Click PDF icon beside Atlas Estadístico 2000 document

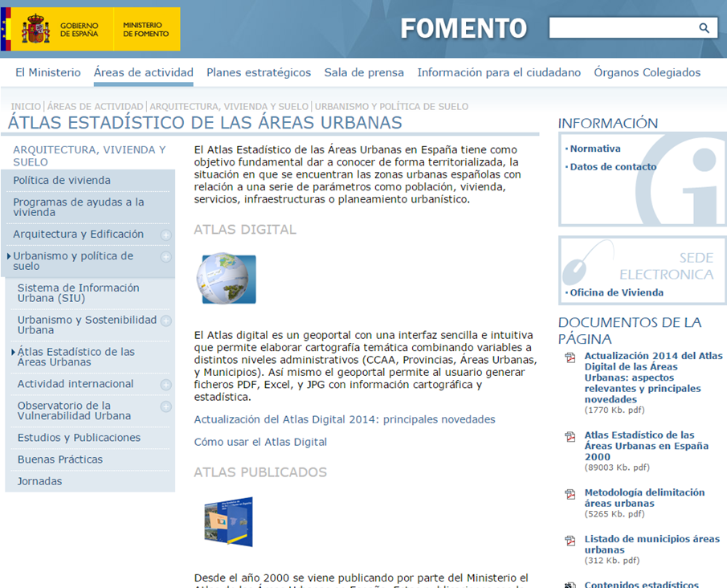pyautogui.click(x=570, y=437)
